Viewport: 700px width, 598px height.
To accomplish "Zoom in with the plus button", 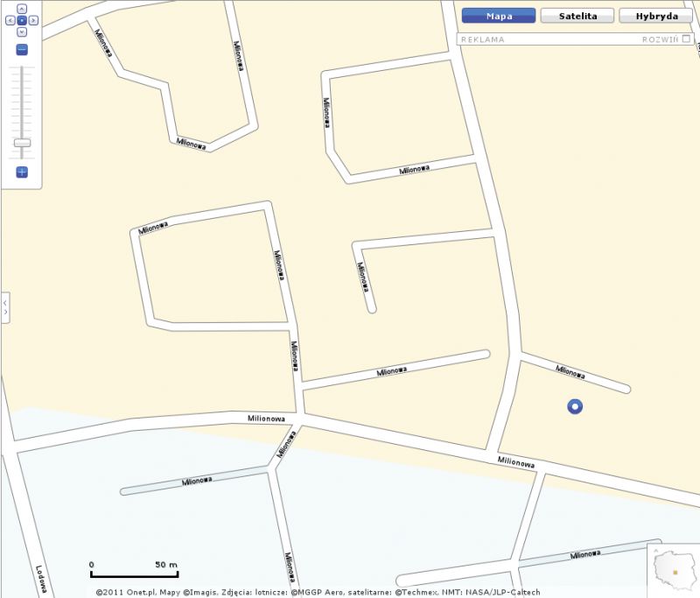I will pyautogui.click(x=22, y=172).
